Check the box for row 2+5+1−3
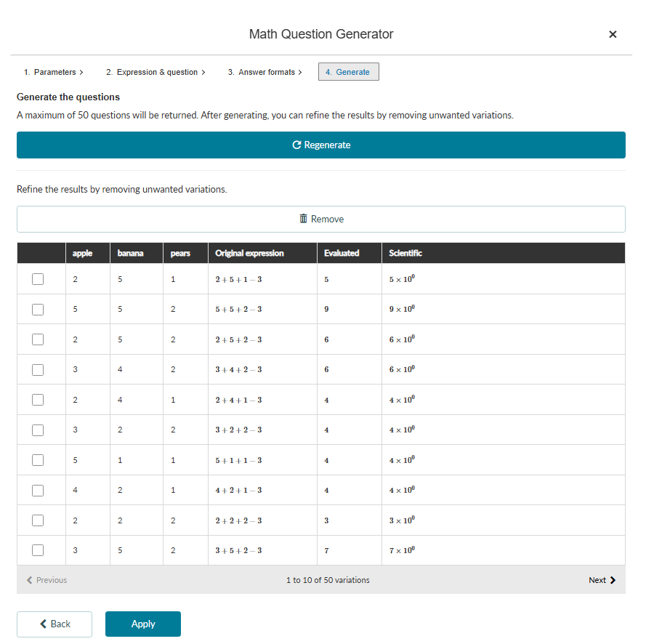The height and width of the screenshot is (644, 646). tap(38, 279)
